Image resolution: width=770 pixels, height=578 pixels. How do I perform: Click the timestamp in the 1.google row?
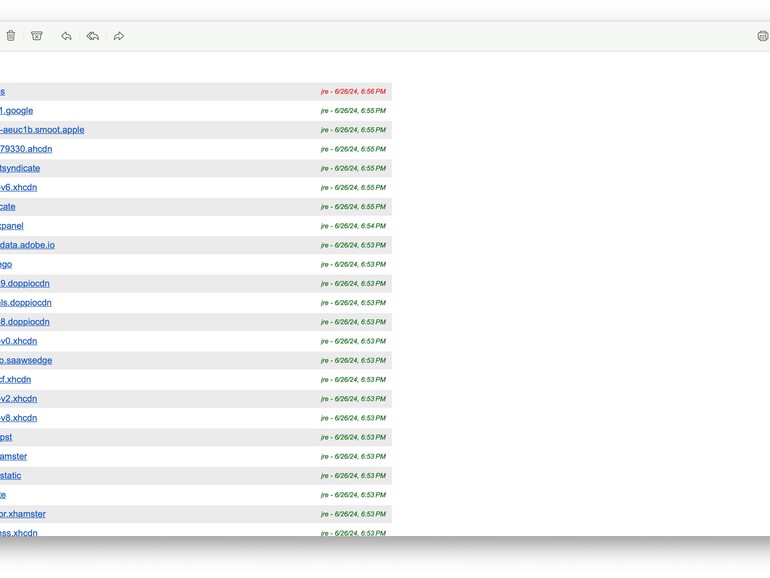[353, 110]
